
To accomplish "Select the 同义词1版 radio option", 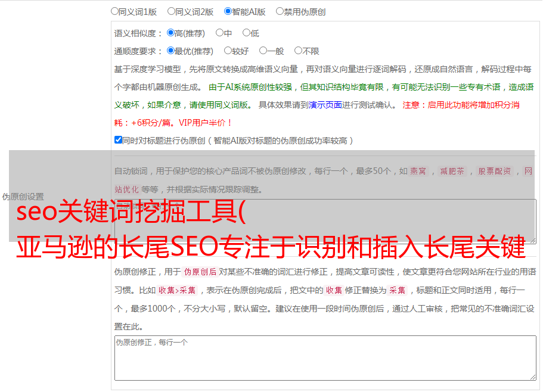I will tap(114, 11).
